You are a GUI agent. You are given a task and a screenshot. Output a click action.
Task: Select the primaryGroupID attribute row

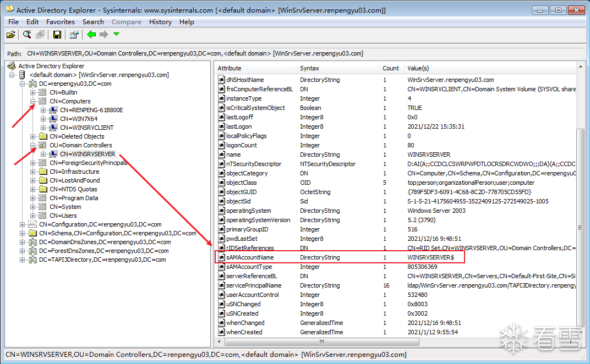[x=397, y=229]
